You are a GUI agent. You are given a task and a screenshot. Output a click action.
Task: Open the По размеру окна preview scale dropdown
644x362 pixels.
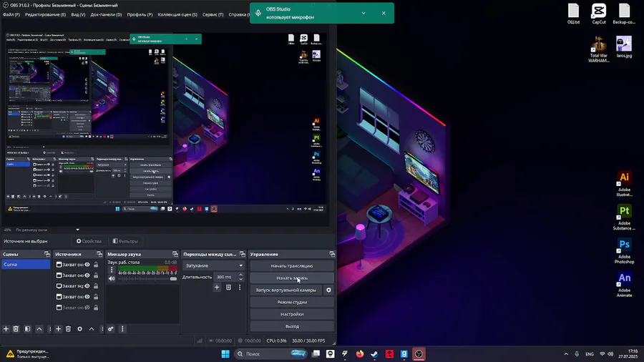coord(47,230)
